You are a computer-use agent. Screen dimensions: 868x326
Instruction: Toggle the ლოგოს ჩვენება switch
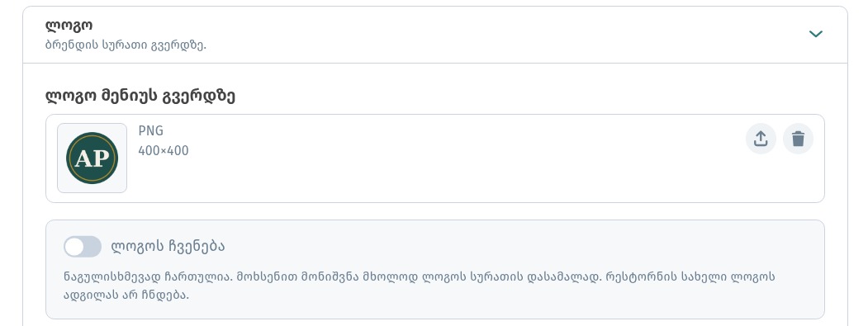pyautogui.click(x=83, y=246)
